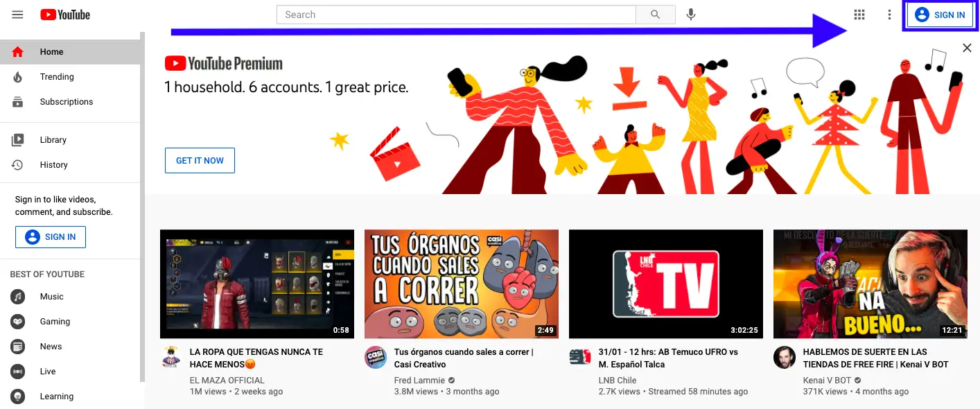Click the search magnifier button
Screen dimensions: 980x409
656,15
